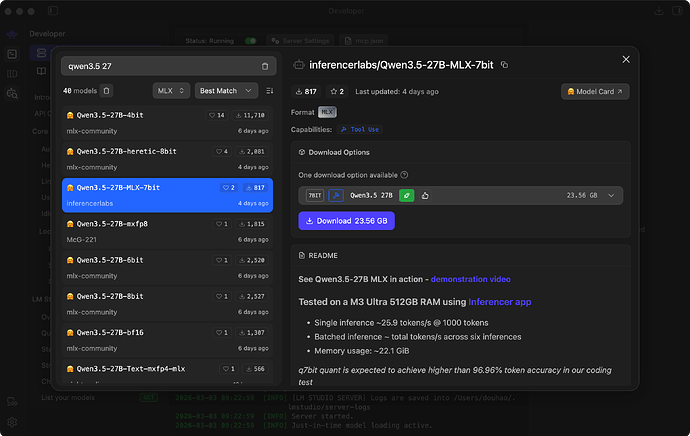Open mcp.json button in background window
690x436 pixels.
click(x=364, y=41)
